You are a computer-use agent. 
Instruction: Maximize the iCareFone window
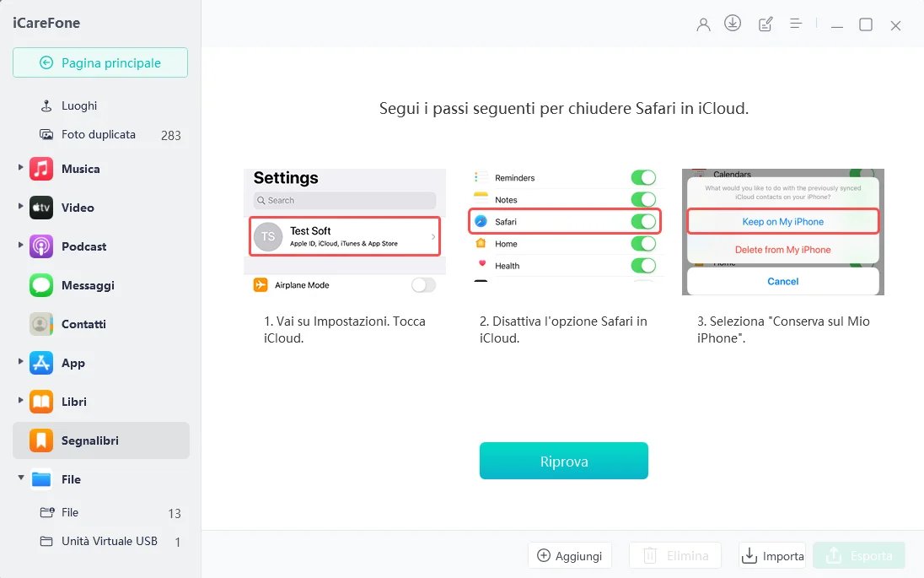coord(866,24)
